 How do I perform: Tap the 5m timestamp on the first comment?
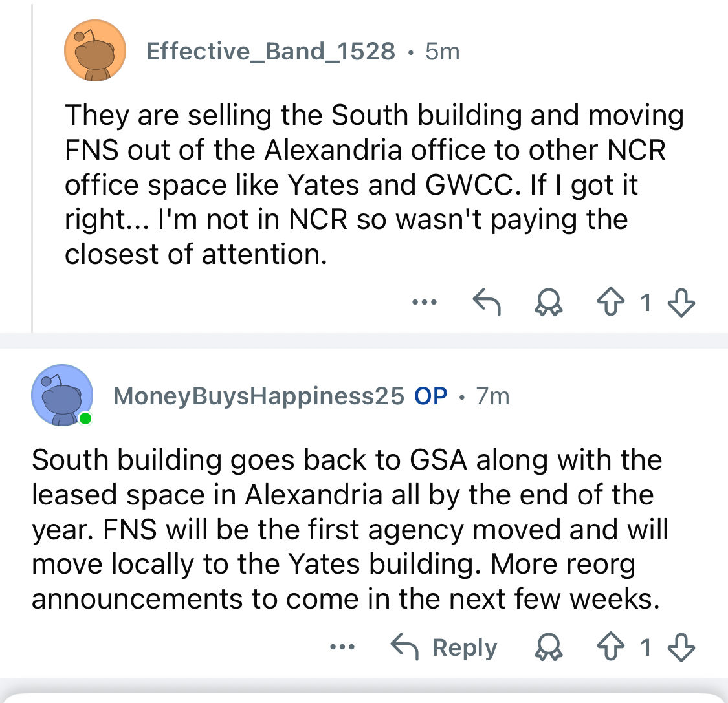[443, 50]
